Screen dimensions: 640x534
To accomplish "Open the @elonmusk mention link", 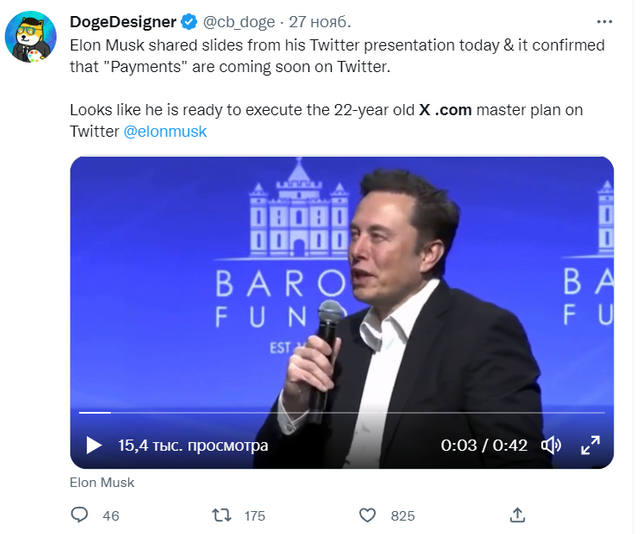I will (x=165, y=131).
